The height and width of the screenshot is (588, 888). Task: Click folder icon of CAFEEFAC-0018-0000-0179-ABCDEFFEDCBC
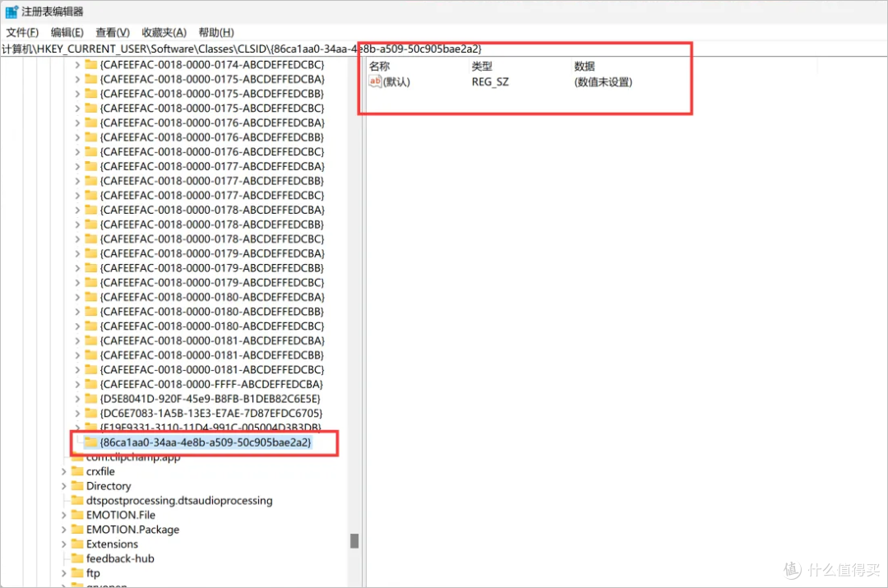tap(90, 282)
